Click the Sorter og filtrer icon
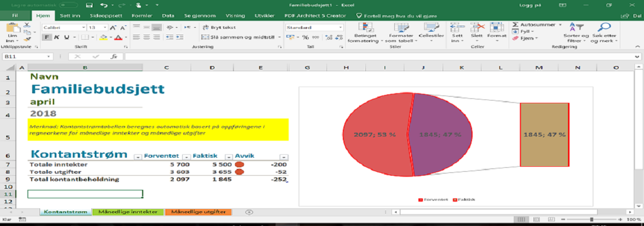The height and width of the screenshot is (226, 644). click(576, 33)
